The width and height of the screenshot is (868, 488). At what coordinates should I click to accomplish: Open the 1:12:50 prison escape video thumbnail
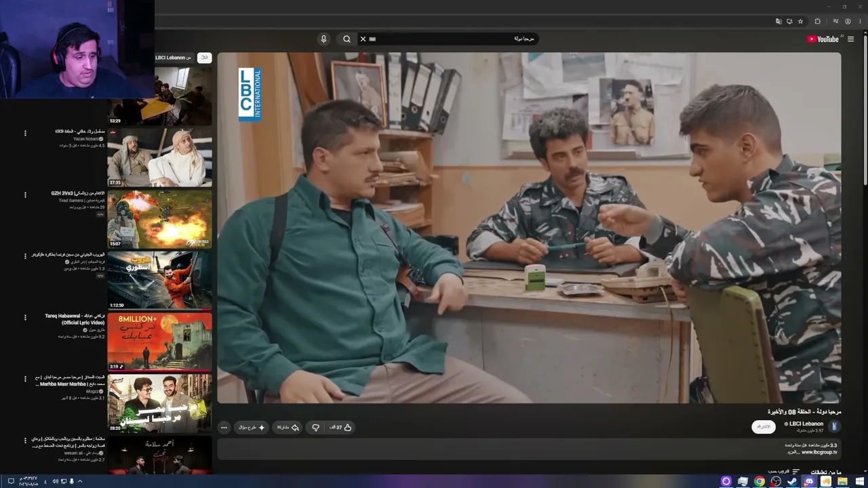[x=160, y=281]
